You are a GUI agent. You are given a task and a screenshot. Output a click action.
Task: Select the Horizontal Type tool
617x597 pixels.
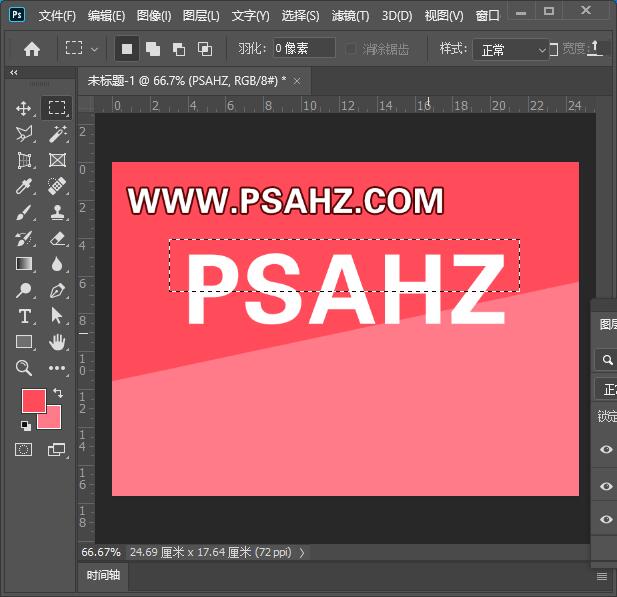click(24, 316)
